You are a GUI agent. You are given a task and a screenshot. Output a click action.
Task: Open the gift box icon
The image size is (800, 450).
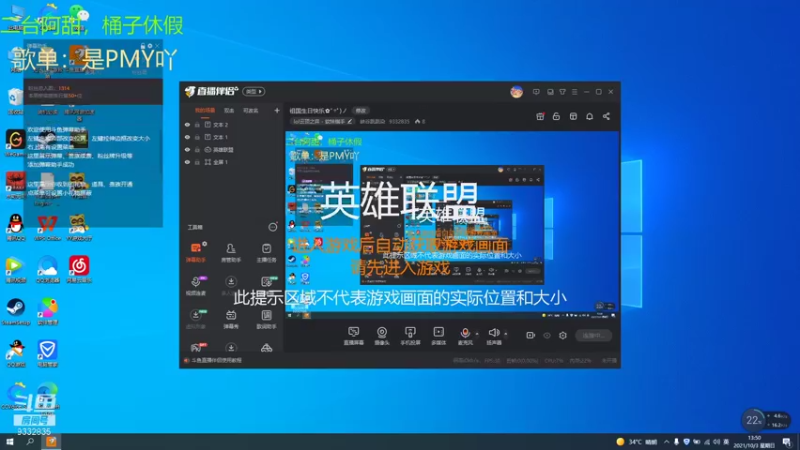[x=540, y=116]
